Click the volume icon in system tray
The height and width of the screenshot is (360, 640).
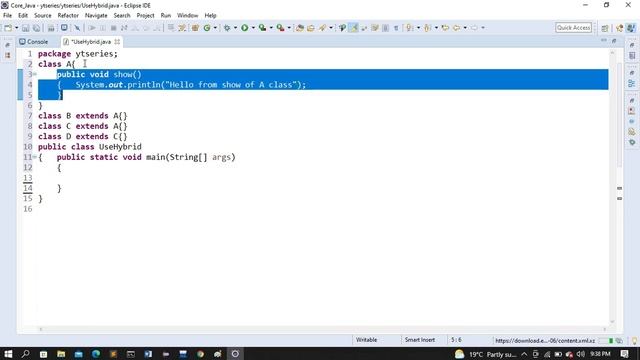coord(580,354)
